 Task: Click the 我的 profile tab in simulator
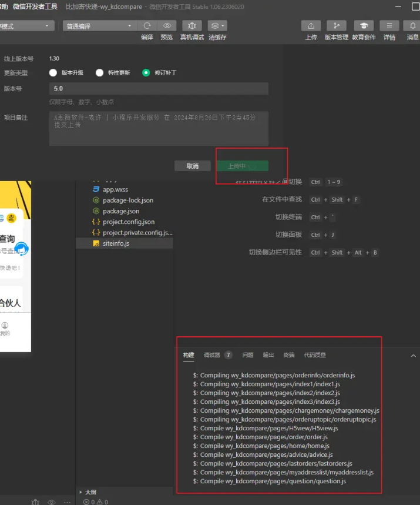(x=5, y=329)
